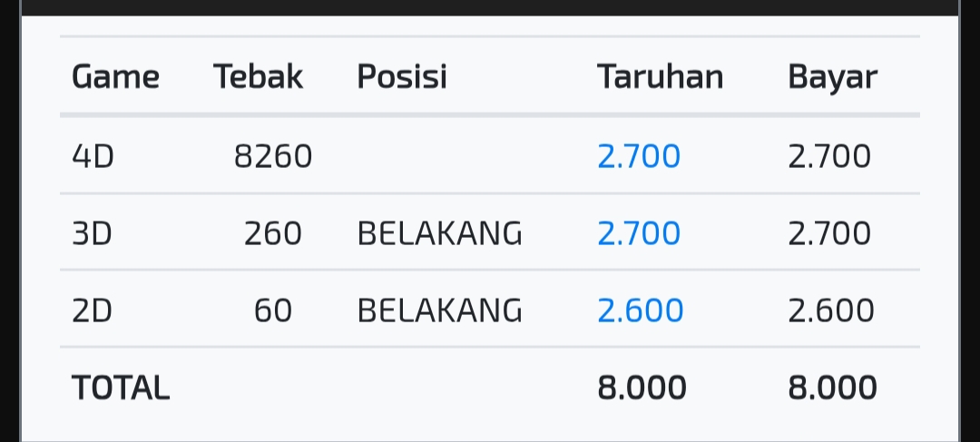Screen dimensions: 980x442
Task: Open the blue 2.700 Taruhan link for 4D
Action: [639, 156]
